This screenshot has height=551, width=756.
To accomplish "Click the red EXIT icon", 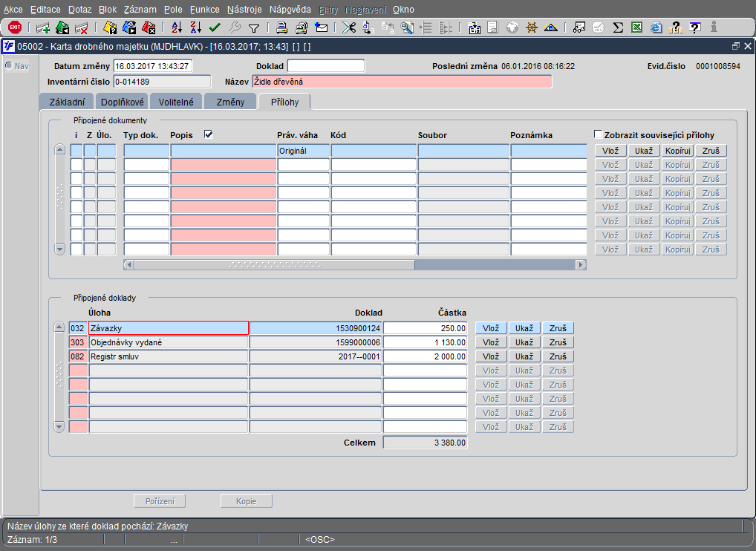I will coord(14,28).
